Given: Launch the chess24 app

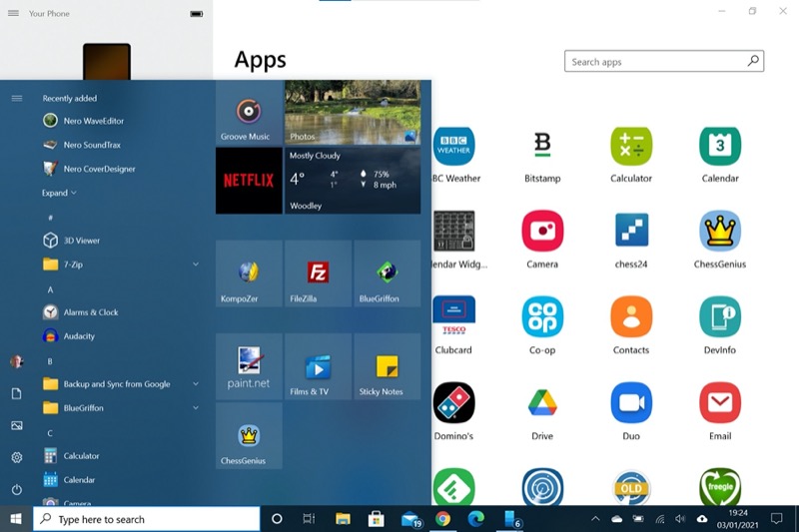Looking at the screenshot, I should tap(631, 232).
